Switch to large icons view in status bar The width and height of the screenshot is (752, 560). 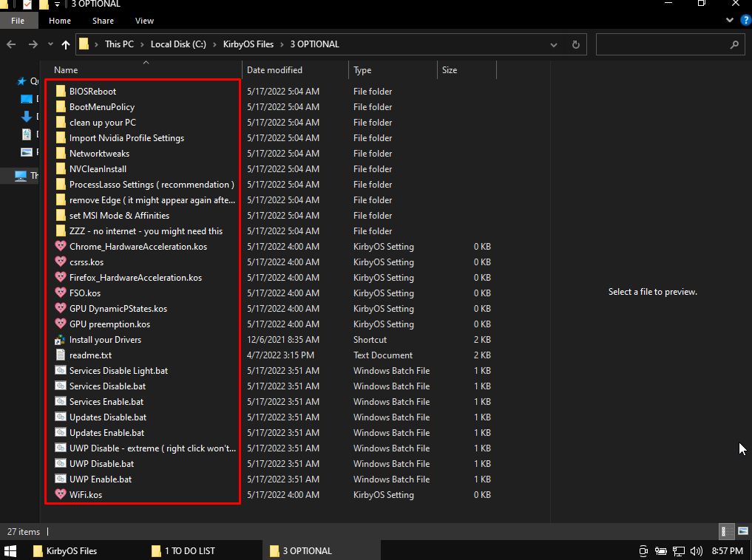pyautogui.click(x=743, y=531)
